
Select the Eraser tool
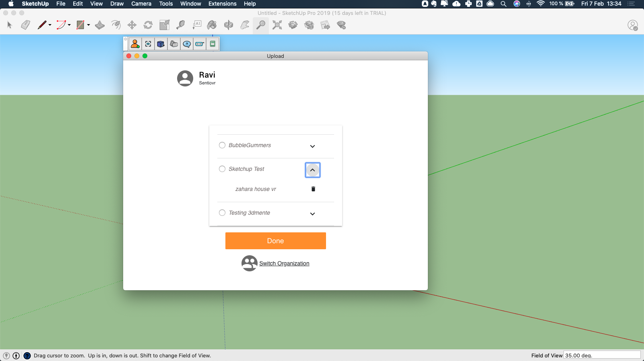[x=26, y=25]
